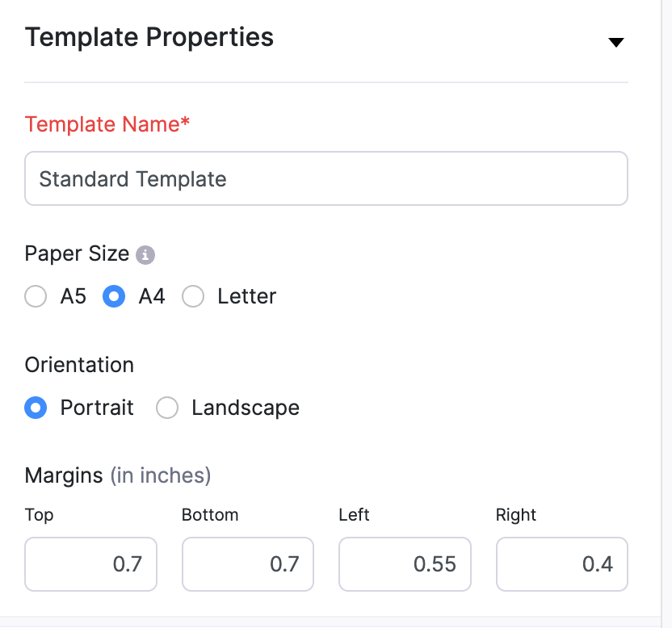This screenshot has width=672, height=628.
Task: Edit the Right margin value field
Action: point(562,563)
